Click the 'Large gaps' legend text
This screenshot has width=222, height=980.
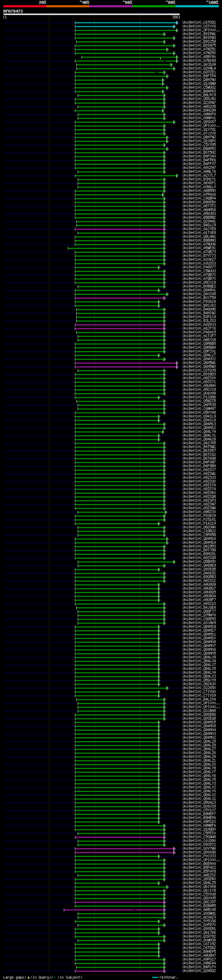[15, 977]
